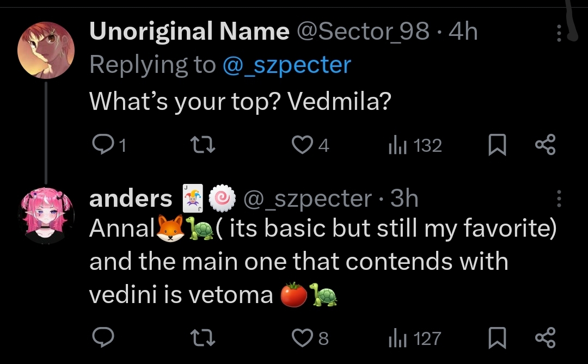The image size is (588, 364).
Task: View analytics showing 127 views
Action: 399,338
